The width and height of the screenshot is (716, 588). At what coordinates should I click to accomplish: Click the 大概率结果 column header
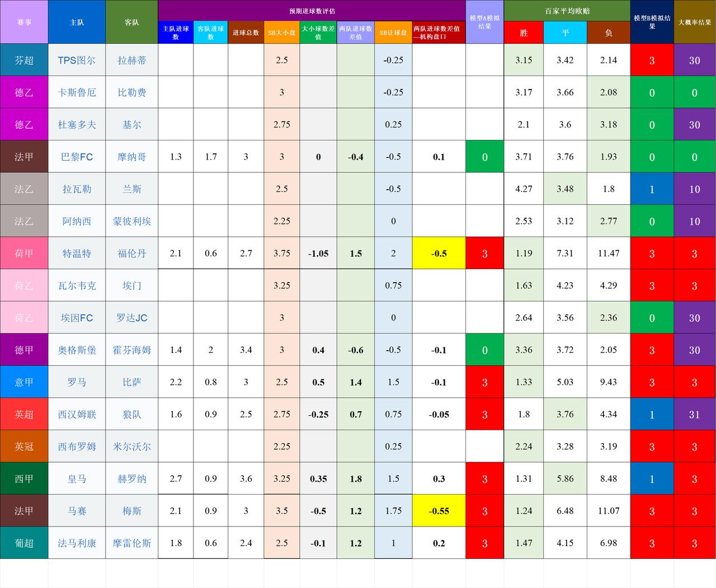(694, 21)
